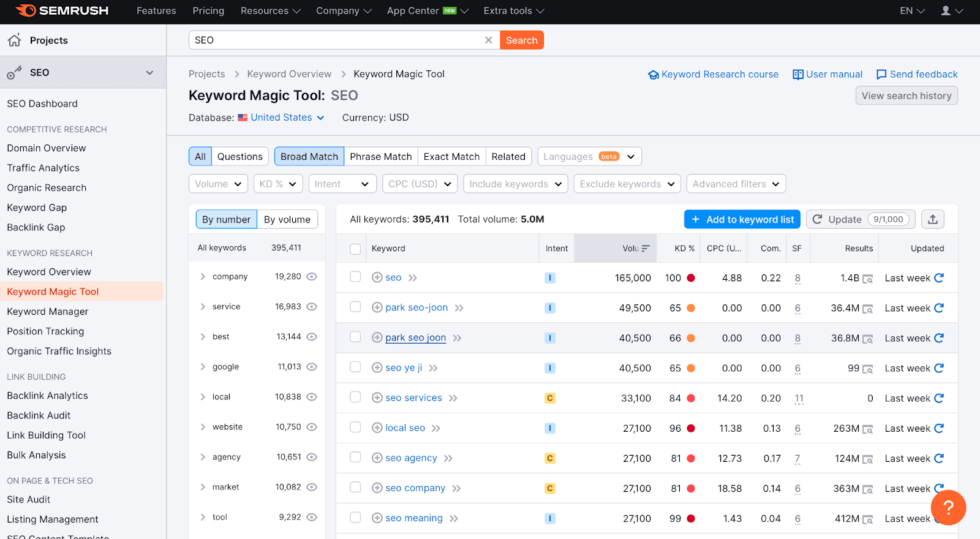Click double-arrow next to seo ye ji
Viewport: 980px width, 539px height.
(434, 368)
